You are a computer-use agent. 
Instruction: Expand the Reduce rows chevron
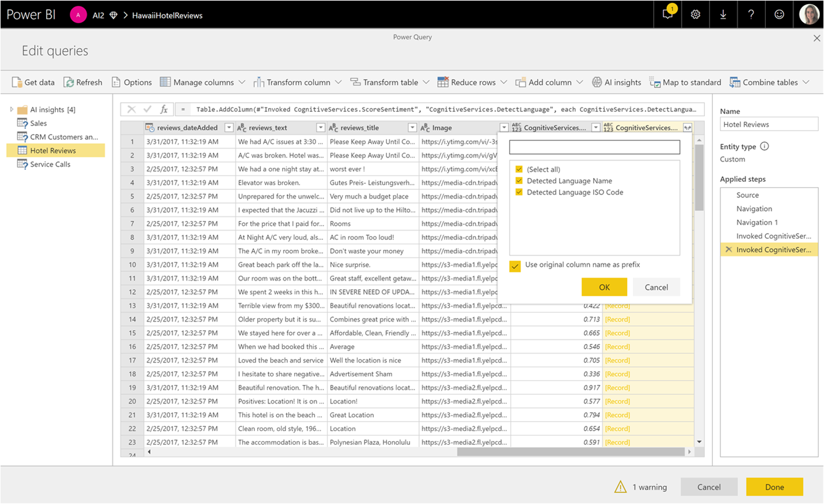[504, 82]
